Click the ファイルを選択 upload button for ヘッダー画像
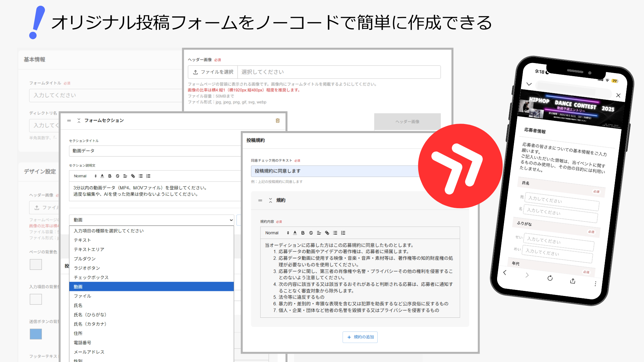Screen dimensions: 644x362 pos(212,72)
